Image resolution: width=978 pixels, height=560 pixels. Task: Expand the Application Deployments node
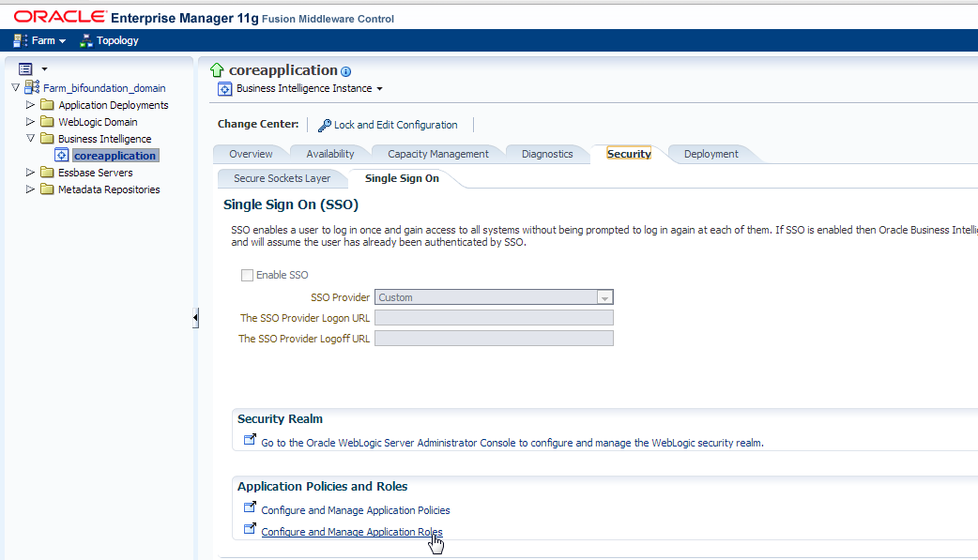tap(30, 104)
